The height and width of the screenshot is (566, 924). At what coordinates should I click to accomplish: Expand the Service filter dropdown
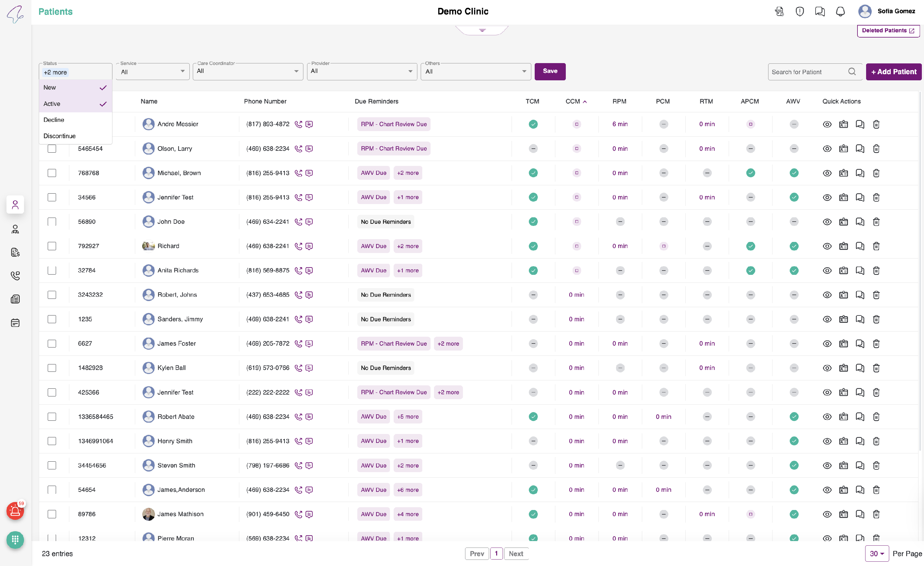pyautogui.click(x=152, y=72)
